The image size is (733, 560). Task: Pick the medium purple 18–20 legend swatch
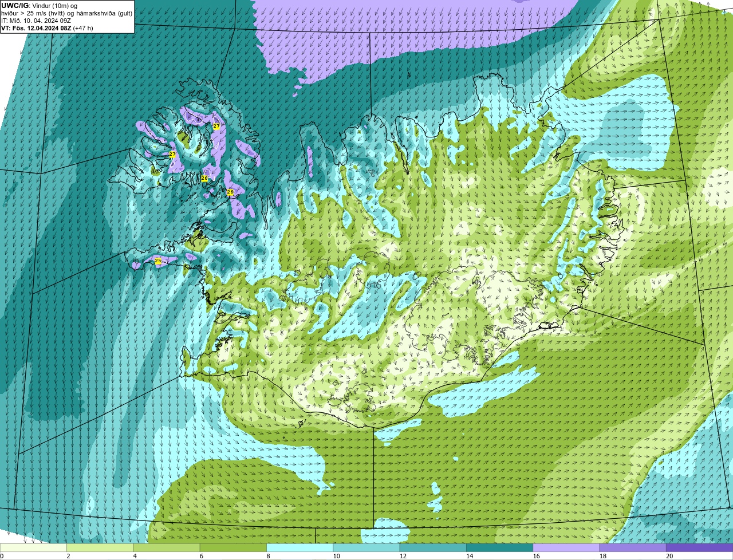(633, 547)
